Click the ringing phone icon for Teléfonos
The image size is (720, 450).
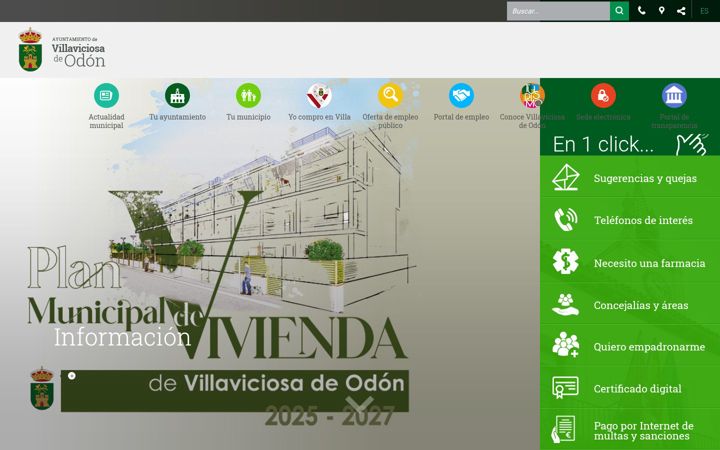point(566,219)
